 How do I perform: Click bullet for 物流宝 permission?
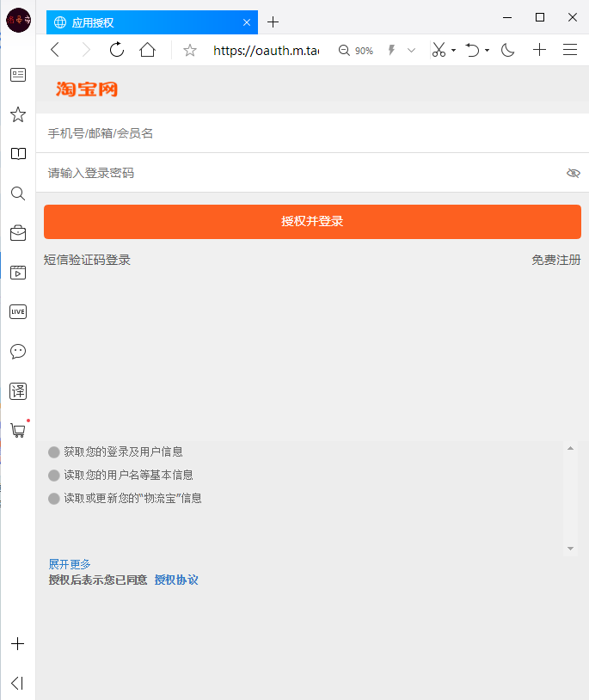click(x=54, y=499)
